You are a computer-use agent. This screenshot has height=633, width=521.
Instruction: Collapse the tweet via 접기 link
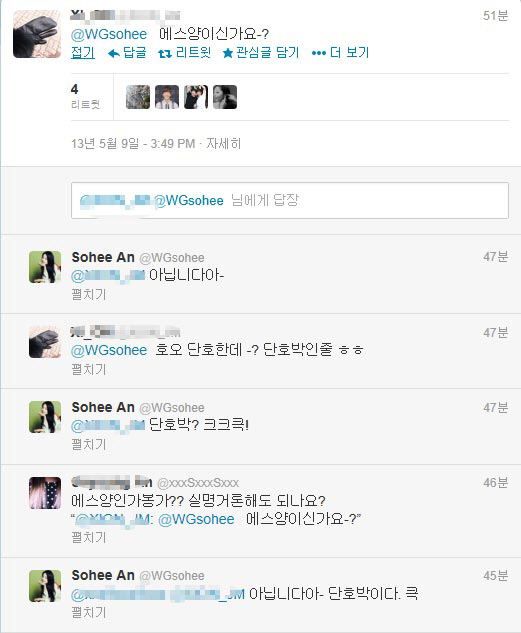(83, 52)
